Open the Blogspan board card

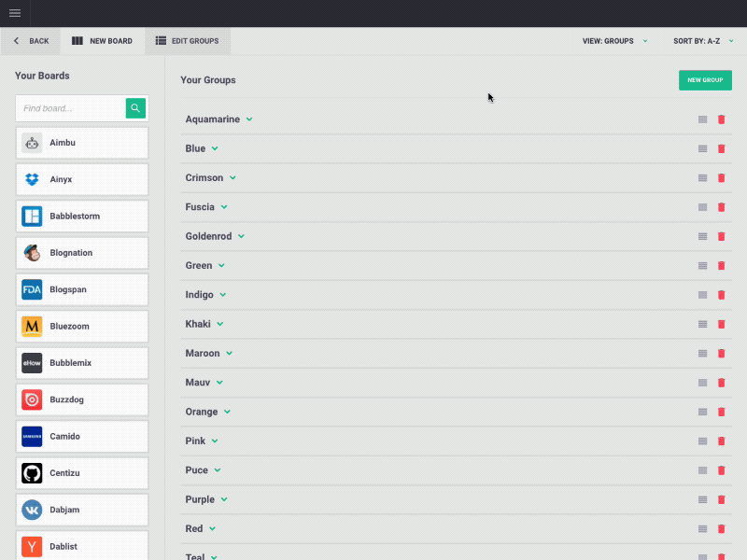[x=82, y=289]
